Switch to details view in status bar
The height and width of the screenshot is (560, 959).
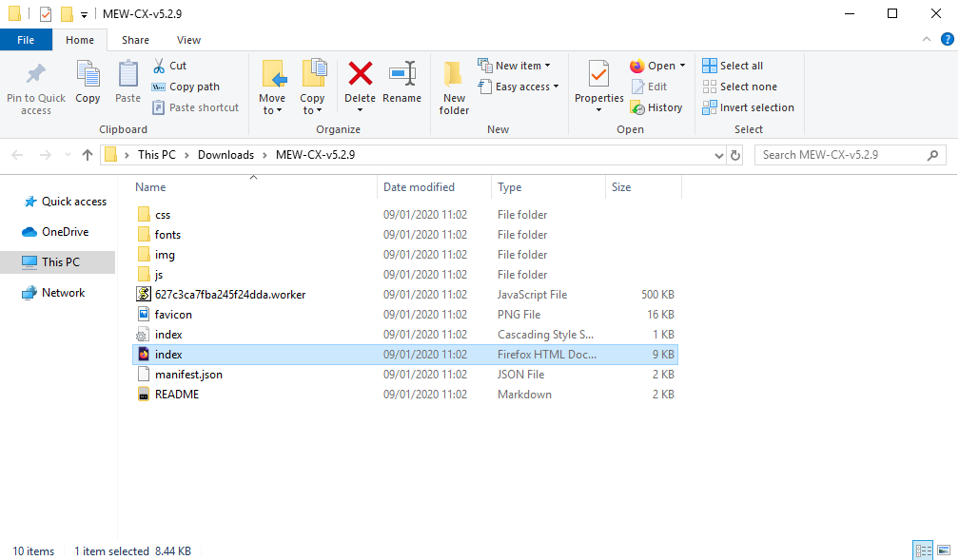[923, 550]
